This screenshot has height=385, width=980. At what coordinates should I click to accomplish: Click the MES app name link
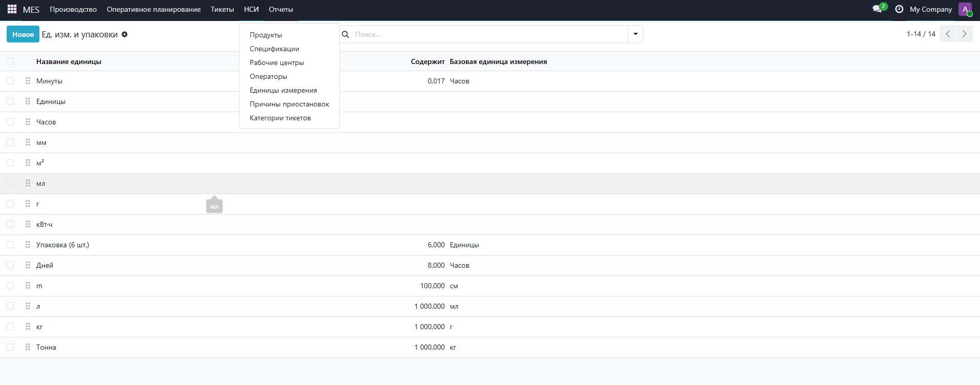[31, 9]
